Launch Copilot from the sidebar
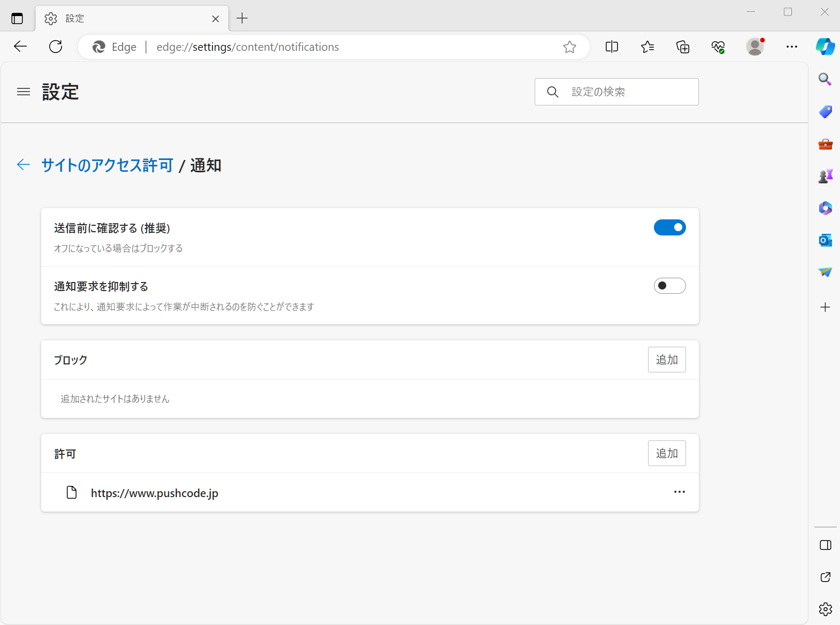This screenshot has height=625, width=840. [825, 47]
